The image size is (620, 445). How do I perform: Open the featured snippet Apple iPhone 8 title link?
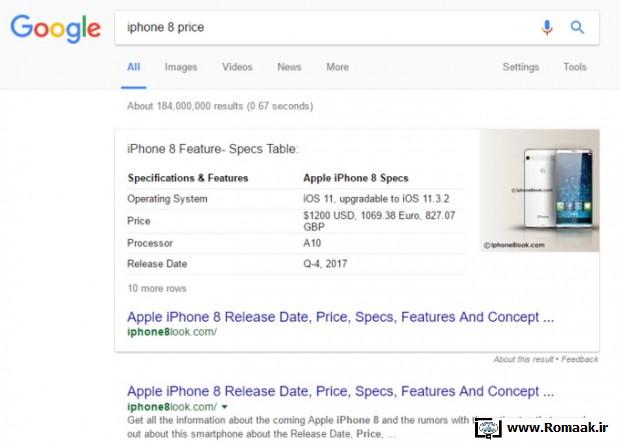340,317
